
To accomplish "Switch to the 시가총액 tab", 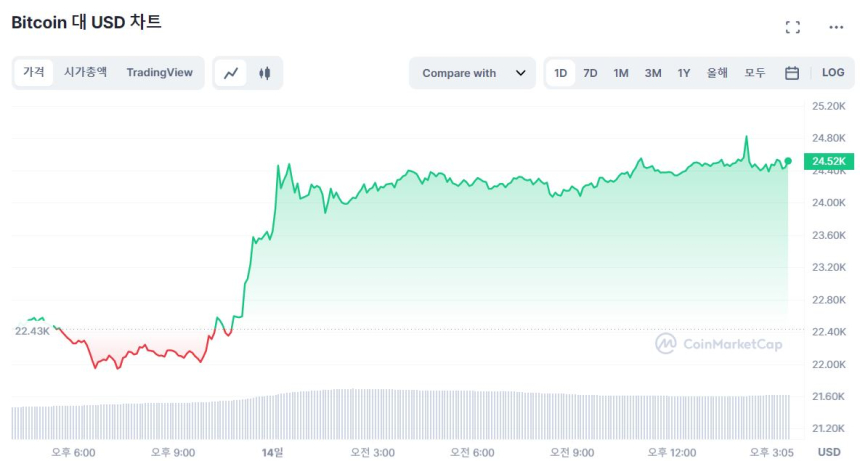I will (86, 73).
